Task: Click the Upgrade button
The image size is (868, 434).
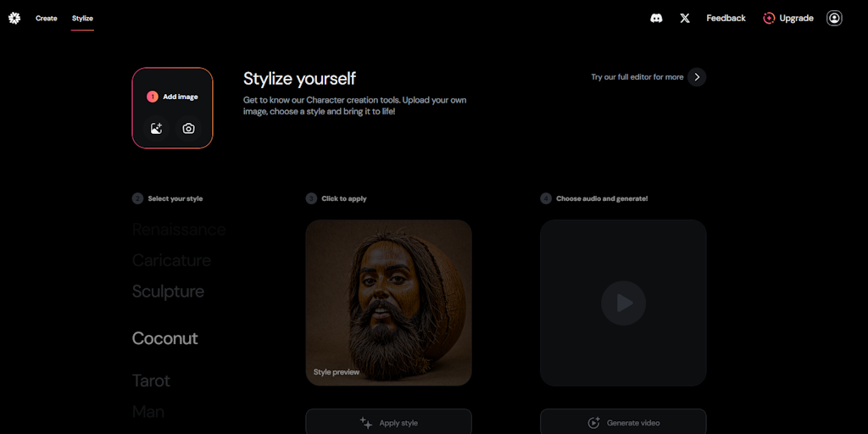Action: point(788,18)
